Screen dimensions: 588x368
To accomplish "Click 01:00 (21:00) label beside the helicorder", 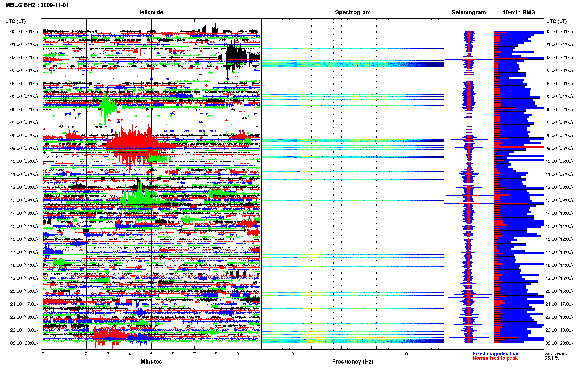I will coord(24,45).
